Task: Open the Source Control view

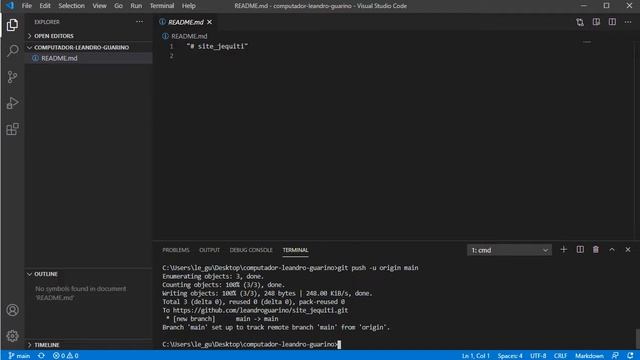Action: click(x=12, y=77)
